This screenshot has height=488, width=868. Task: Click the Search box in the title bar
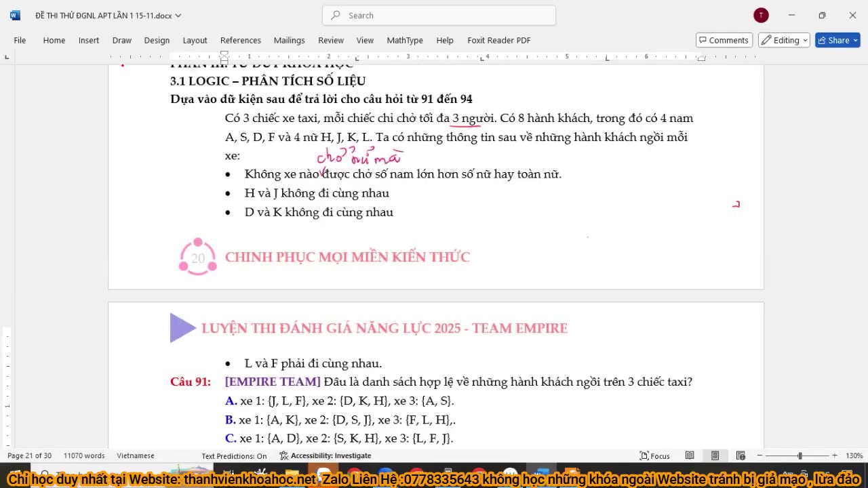click(x=439, y=15)
